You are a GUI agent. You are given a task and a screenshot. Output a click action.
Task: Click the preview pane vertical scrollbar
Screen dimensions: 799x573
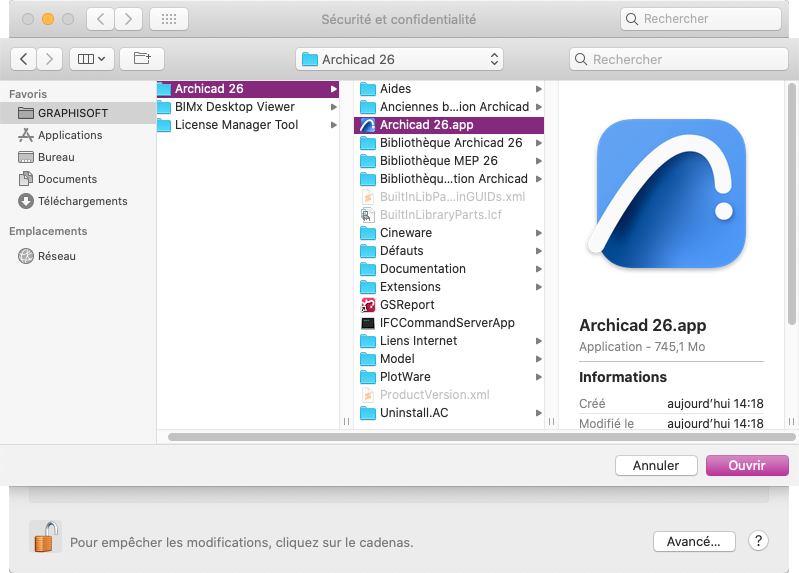[791, 204]
